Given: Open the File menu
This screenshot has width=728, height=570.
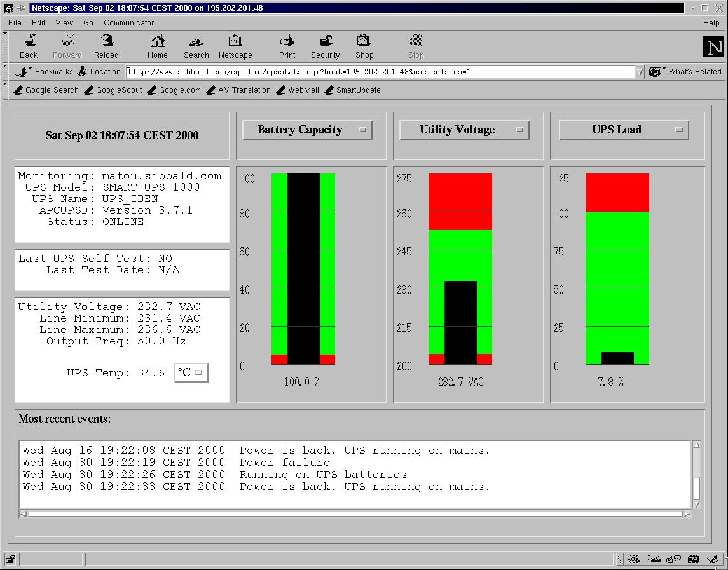Looking at the screenshot, I should (x=15, y=22).
